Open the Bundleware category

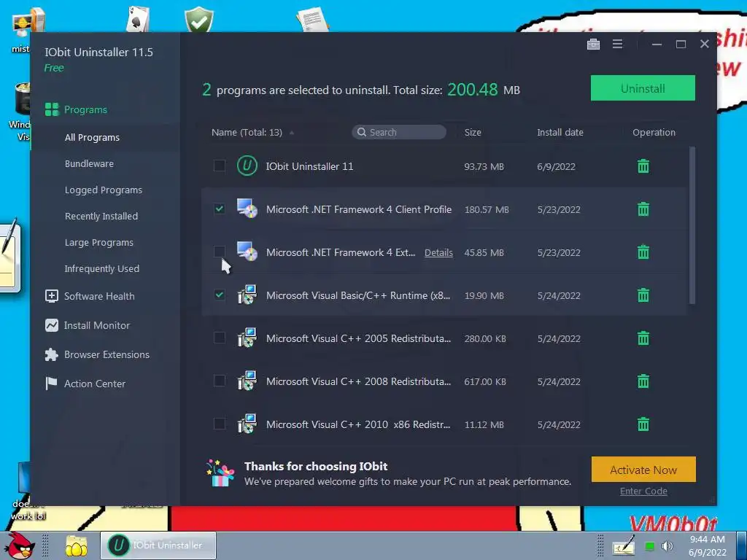(89, 163)
